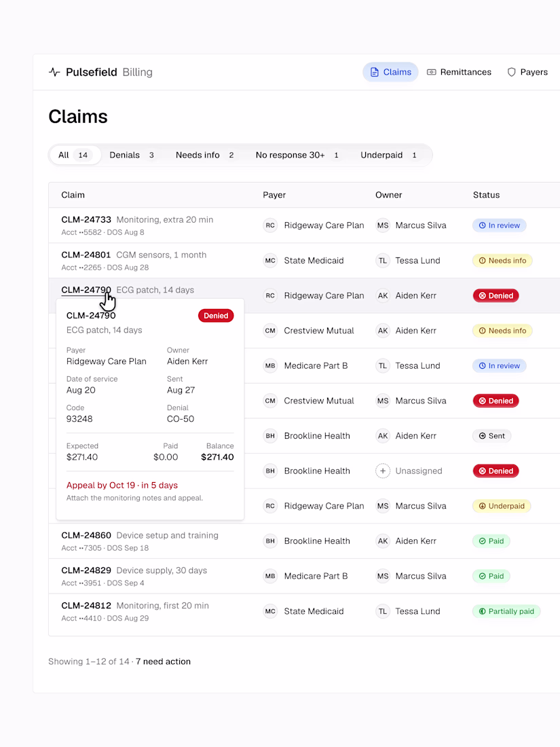Click the TL owner avatar in the CLM-24801 row
This screenshot has height=747, width=560.
pyautogui.click(x=383, y=261)
